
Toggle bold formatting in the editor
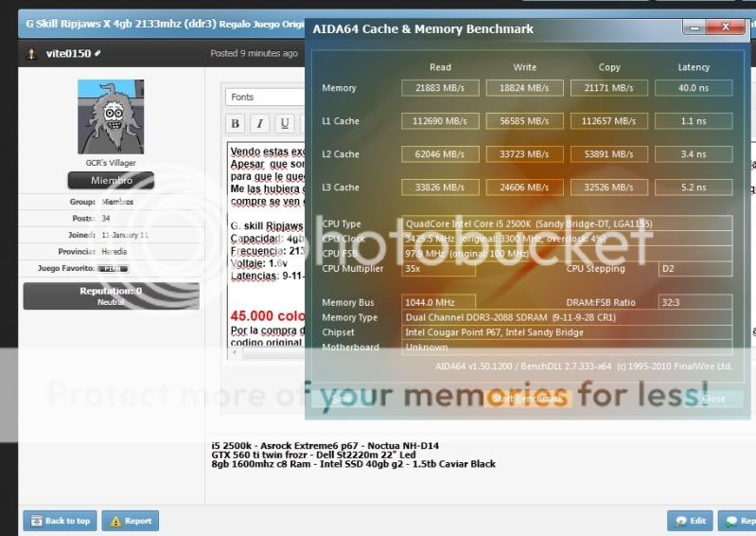click(x=236, y=123)
